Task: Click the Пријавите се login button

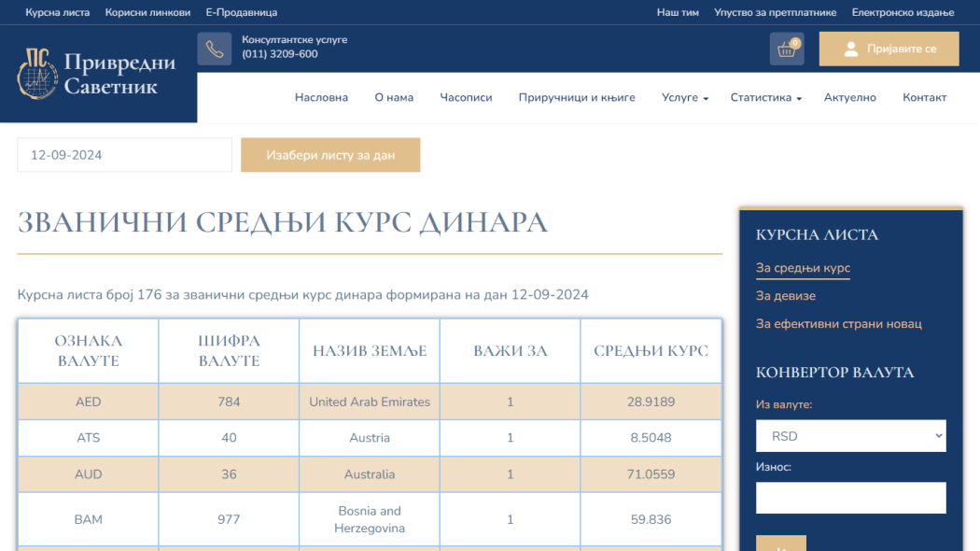Action: pos(889,49)
